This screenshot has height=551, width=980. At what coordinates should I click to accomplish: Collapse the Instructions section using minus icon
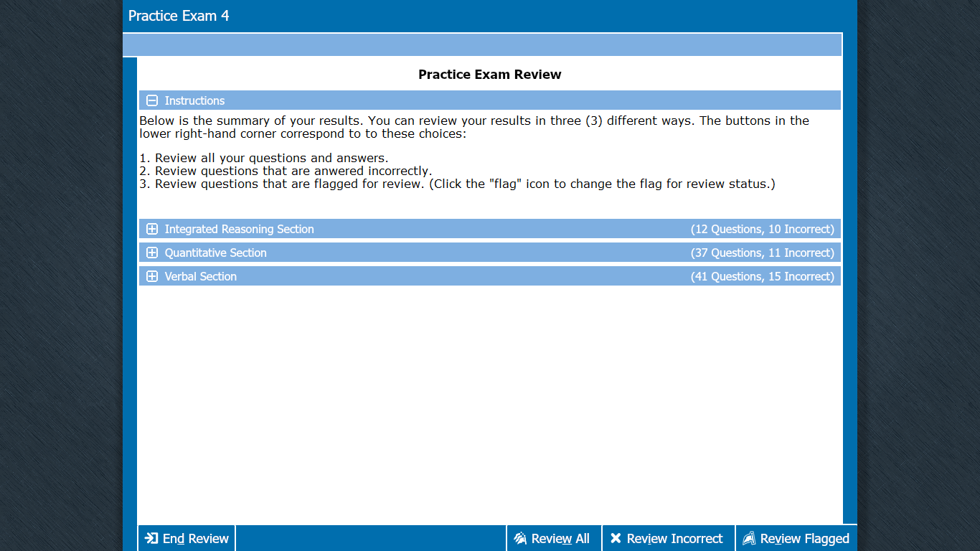pyautogui.click(x=152, y=100)
